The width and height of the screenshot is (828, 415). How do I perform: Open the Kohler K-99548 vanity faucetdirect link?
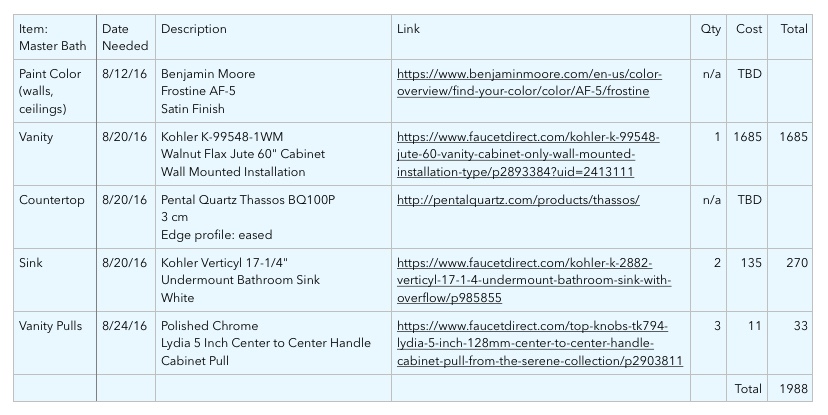(528, 154)
